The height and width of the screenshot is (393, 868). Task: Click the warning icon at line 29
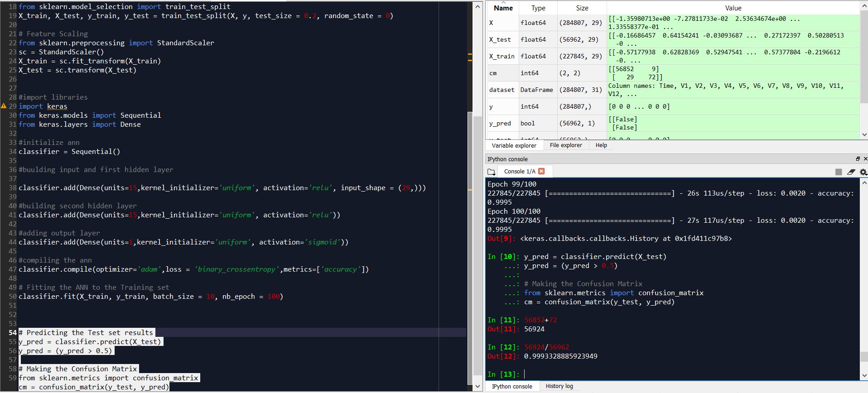coord(4,106)
